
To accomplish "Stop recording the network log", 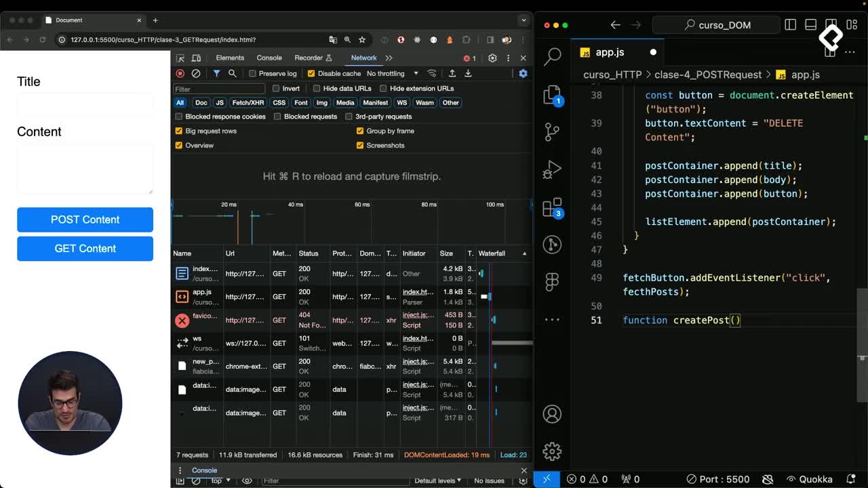I will click(180, 73).
